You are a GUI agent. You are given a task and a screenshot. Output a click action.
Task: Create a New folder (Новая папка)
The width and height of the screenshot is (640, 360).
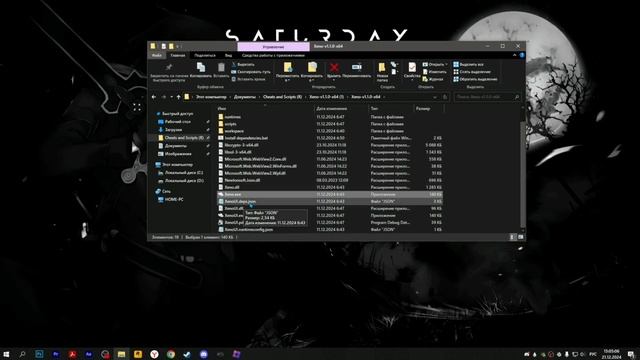(x=382, y=71)
